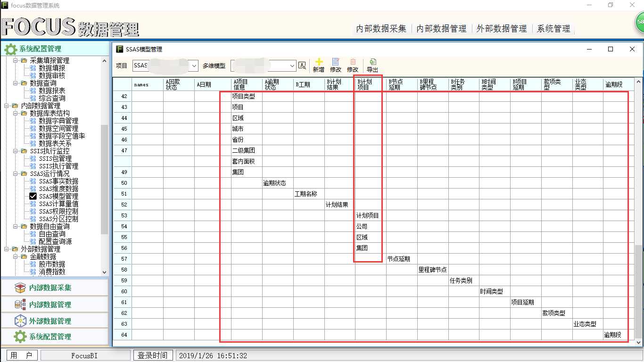Image resolution: width=644 pixels, height=362 pixels.
Task: Click the node icon before 股市数据
Action: 33,264
